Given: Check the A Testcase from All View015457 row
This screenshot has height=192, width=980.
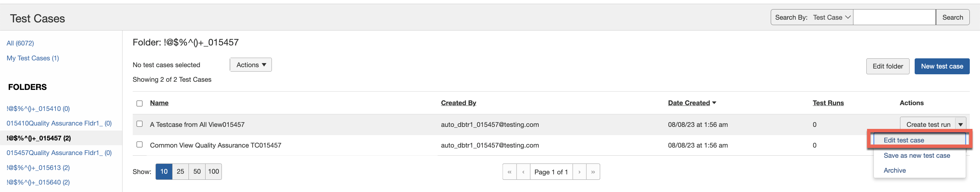Looking at the screenshot, I should (x=140, y=124).
